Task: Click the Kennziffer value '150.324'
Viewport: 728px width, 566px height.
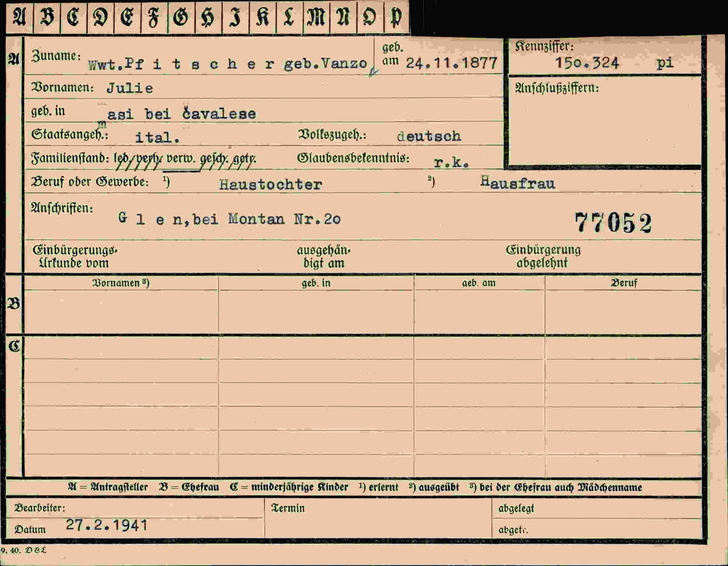Action: click(x=587, y=63)
